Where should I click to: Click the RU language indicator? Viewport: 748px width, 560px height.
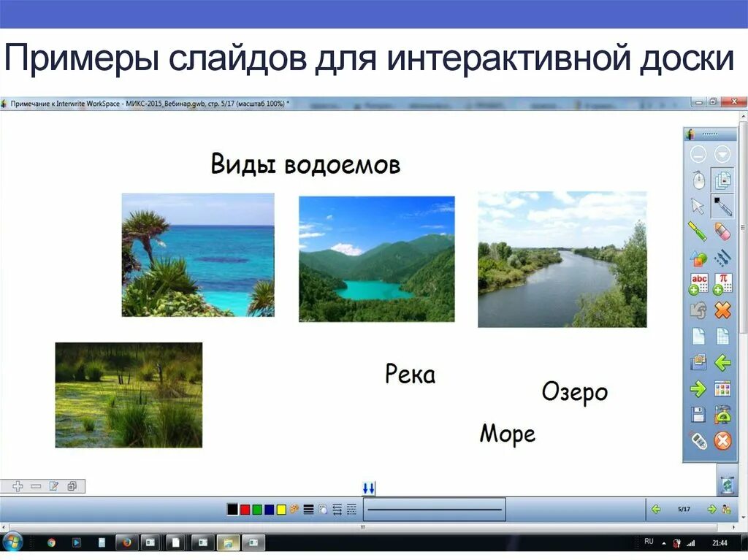[649, 542]
